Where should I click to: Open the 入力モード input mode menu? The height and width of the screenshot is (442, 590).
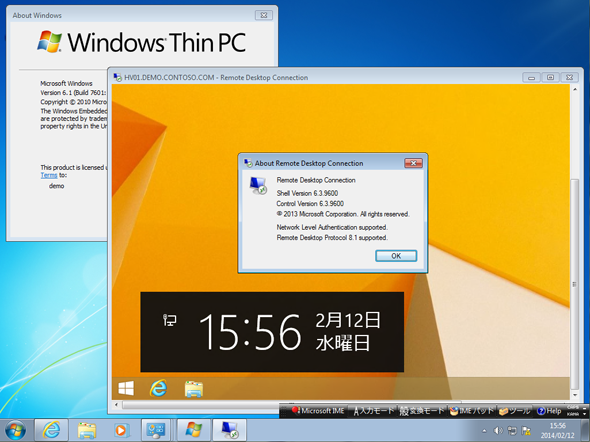tap(373, 411)
